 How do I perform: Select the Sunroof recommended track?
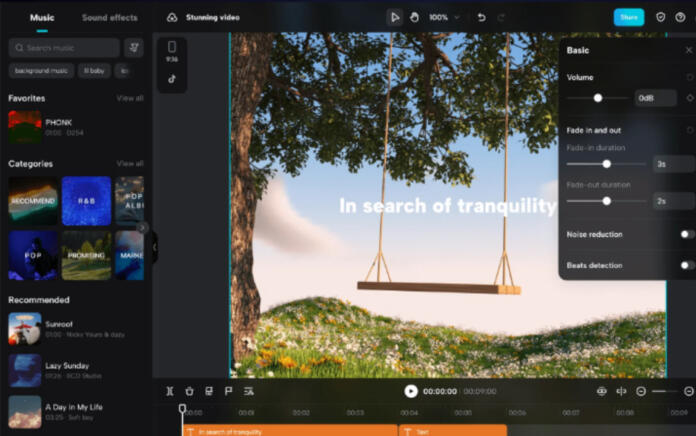pyautogui.click(x=75, y=329)
